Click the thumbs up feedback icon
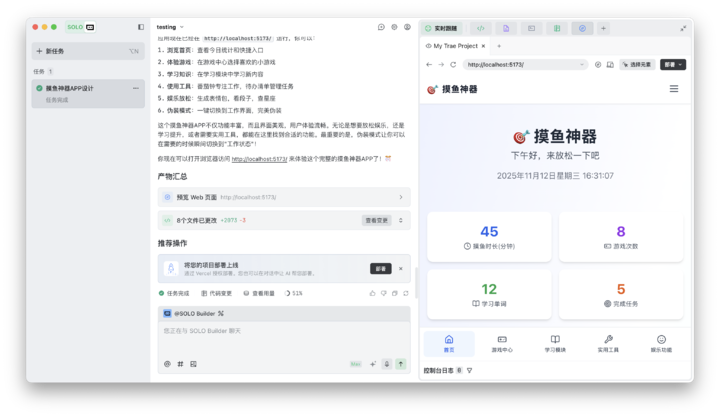Viewport: 720px width, 417px height. pyautogui.click(x=372, y=293)
